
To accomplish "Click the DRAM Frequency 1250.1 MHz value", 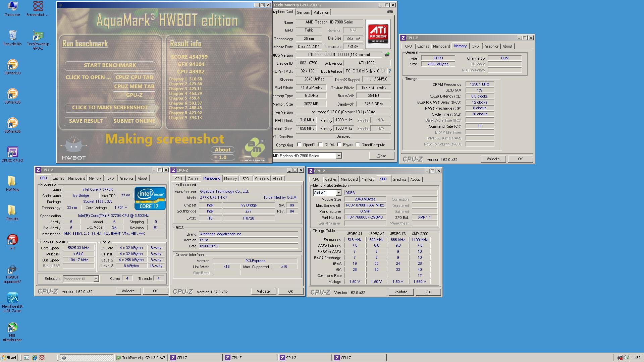I will point(480,84).
